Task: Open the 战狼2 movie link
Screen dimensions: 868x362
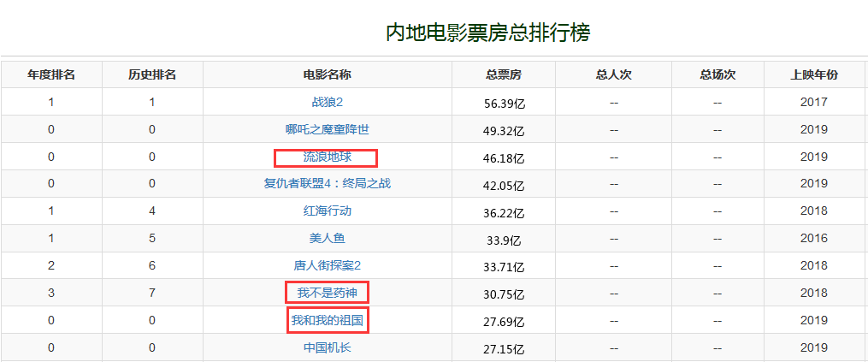Action: pos(328,102)
